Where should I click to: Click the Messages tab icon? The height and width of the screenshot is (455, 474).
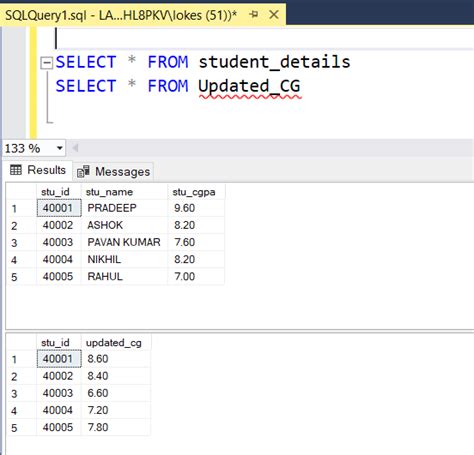coord(83,171)
